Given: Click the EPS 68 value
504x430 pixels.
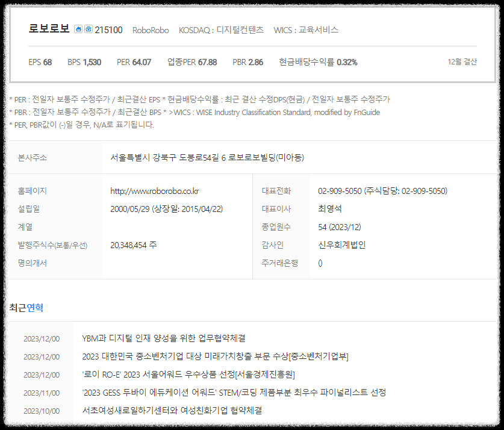Looking at the screenshot, I should click(x=40, y=62).
